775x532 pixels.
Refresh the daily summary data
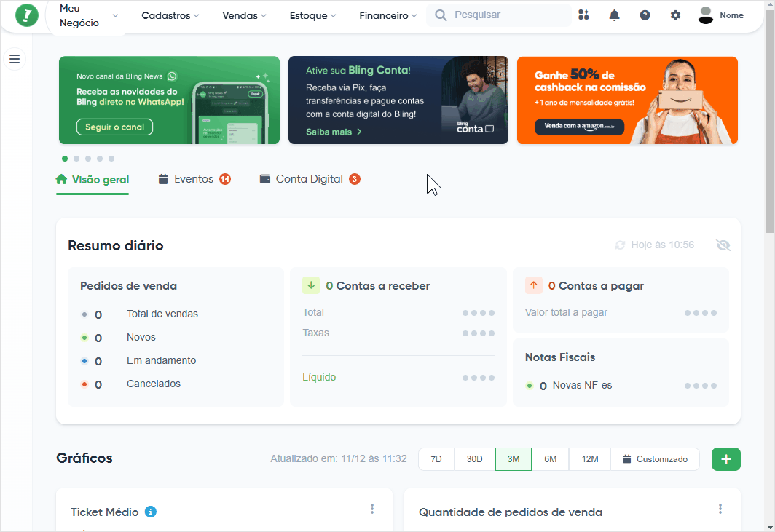point(620,245)
